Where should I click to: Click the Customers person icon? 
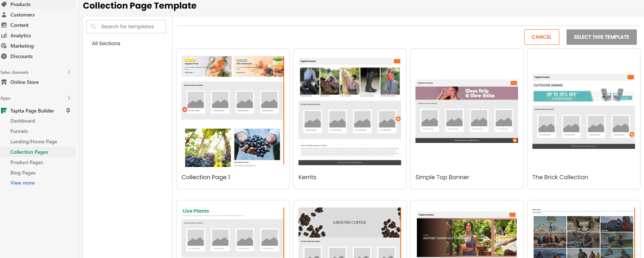click(x=4, y=15)
